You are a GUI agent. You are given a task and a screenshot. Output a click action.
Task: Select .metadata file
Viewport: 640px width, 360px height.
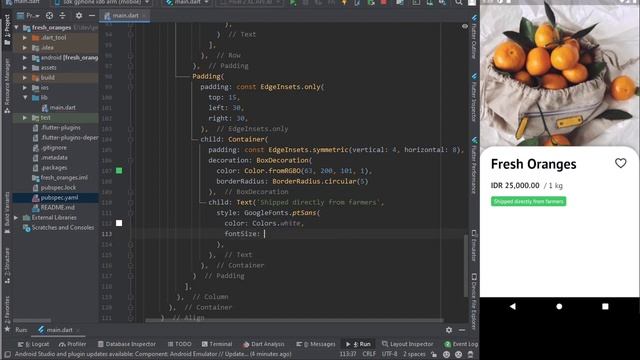(50, 158)
